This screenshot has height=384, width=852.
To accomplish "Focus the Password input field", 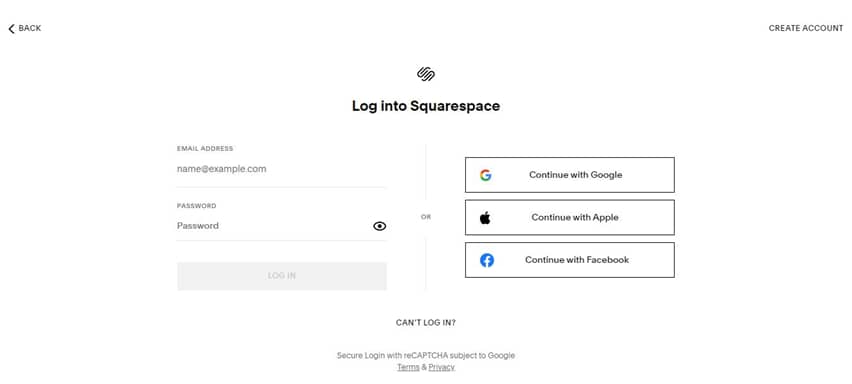I will [x=274, y=226].
